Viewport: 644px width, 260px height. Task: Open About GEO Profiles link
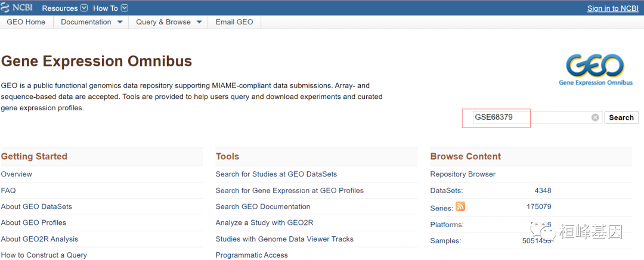pos(33,222)
